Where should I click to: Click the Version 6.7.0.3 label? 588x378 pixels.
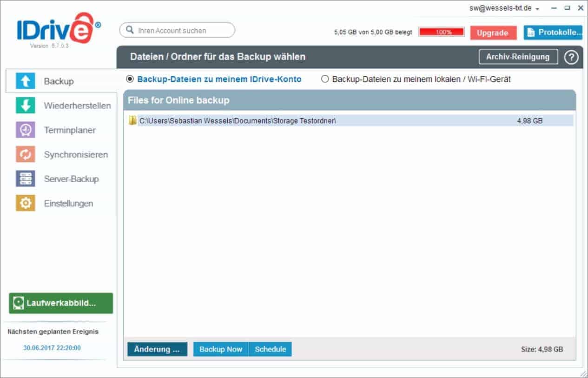tap(50, 46)
